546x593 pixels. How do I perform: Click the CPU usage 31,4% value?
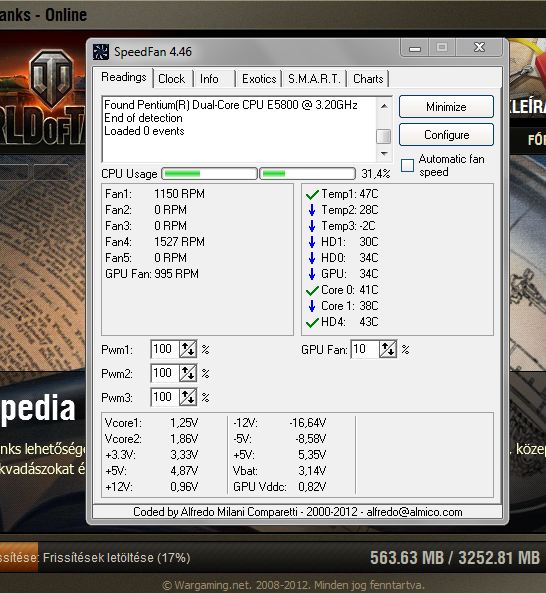376,174
